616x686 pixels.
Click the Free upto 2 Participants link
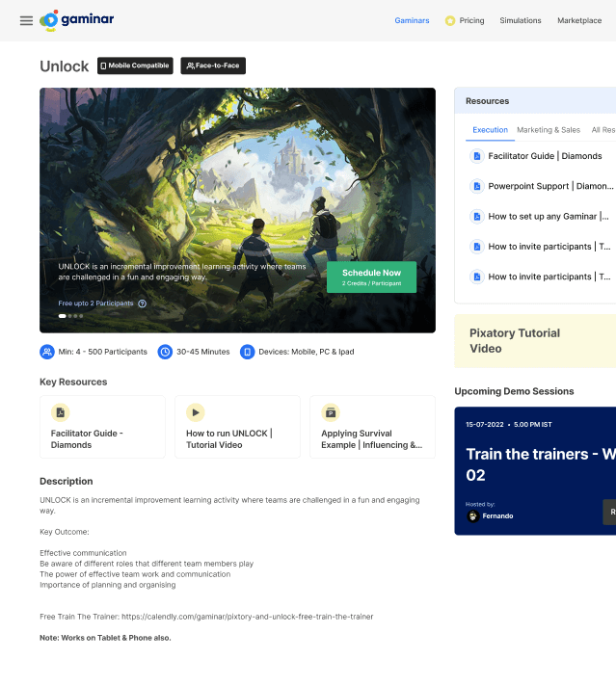[x=95, y=303]
